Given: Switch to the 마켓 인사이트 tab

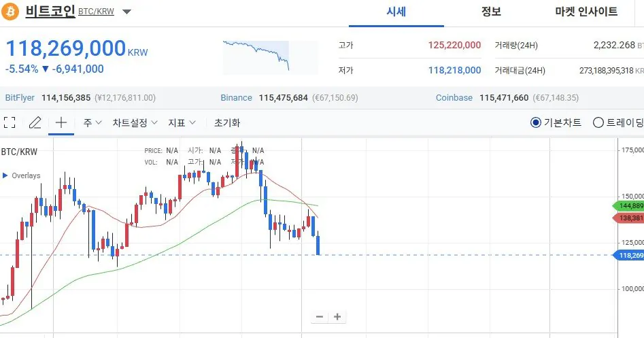Looking at the screenshot, I should 586,12.
